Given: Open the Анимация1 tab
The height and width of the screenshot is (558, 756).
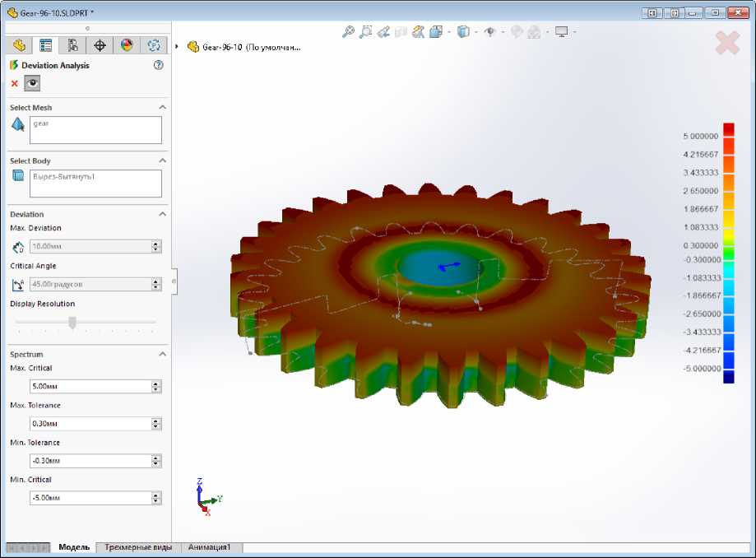Looking at the screenshot, I should coord(210,547).
